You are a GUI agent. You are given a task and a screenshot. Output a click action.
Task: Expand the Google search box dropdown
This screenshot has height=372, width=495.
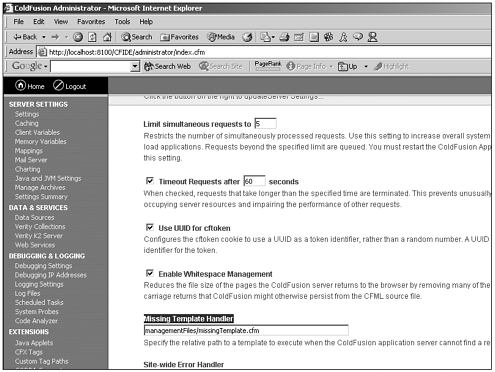(x=135, y=66)
